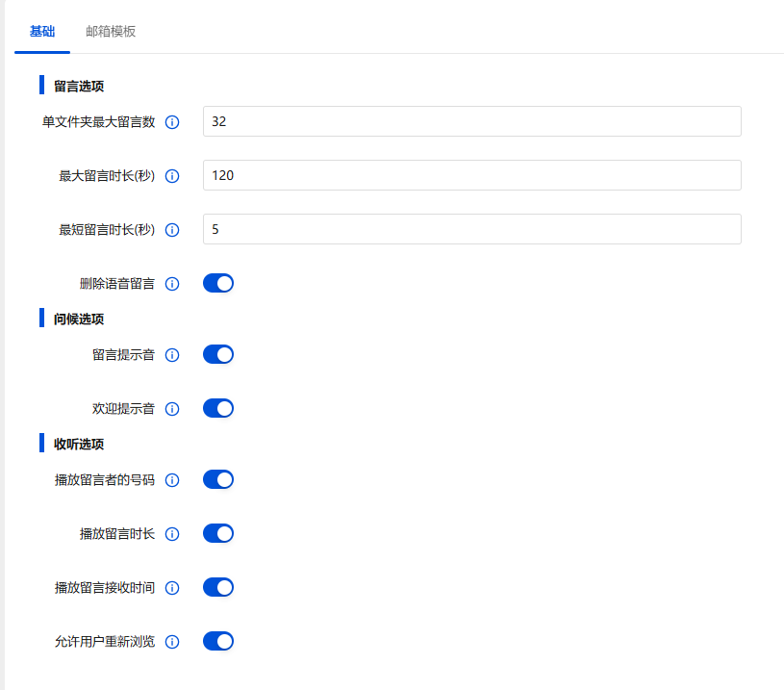Click the 最短留言时长 field showing 5

[471, 229]
